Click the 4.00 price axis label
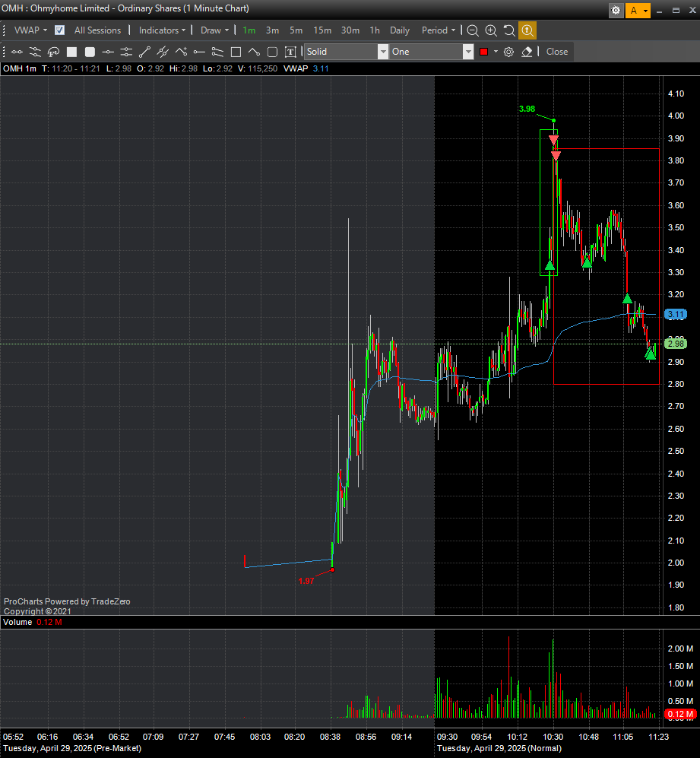 [676, 116]
